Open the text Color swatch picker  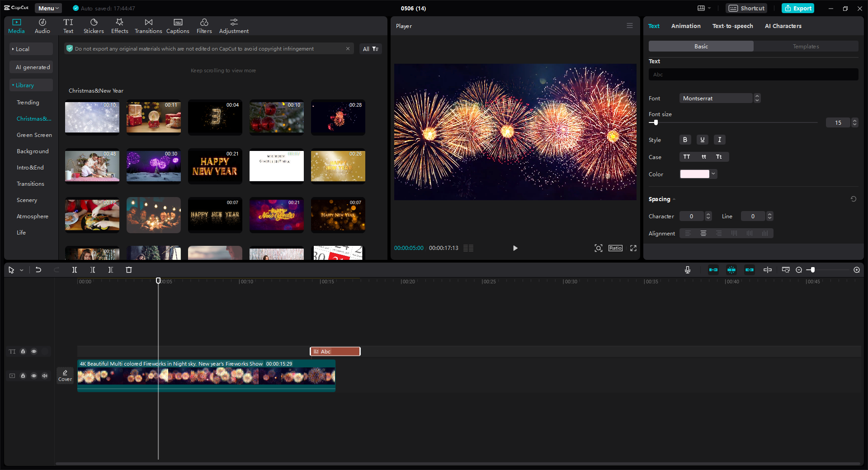click(694, 174)
